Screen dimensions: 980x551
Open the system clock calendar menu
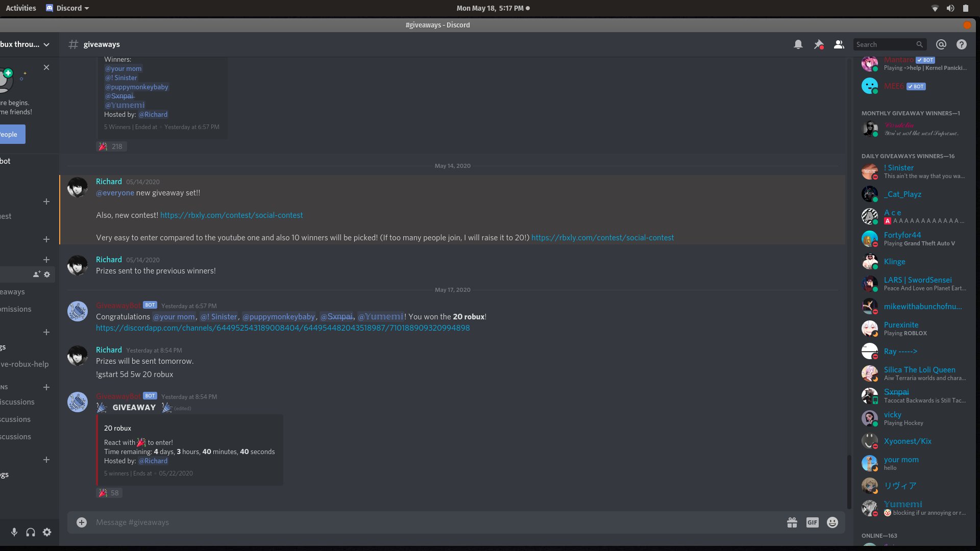tap(493, 8)
